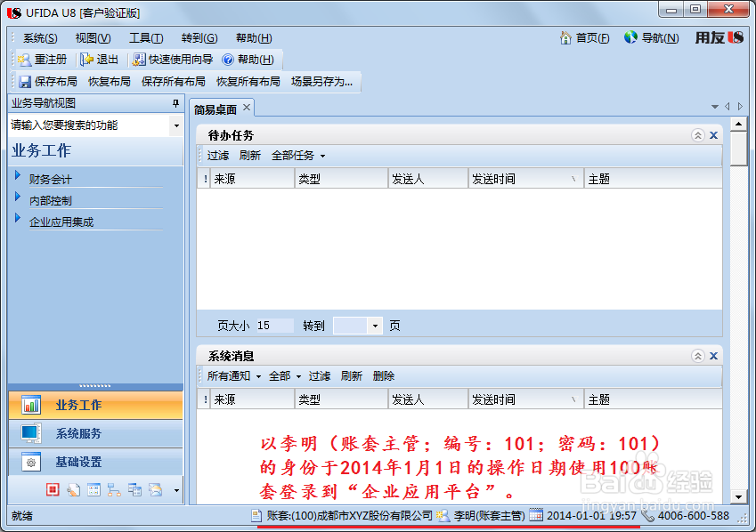Close the 简易桌面 tab
The image size is (756, 532).
(x=247, y=108)
